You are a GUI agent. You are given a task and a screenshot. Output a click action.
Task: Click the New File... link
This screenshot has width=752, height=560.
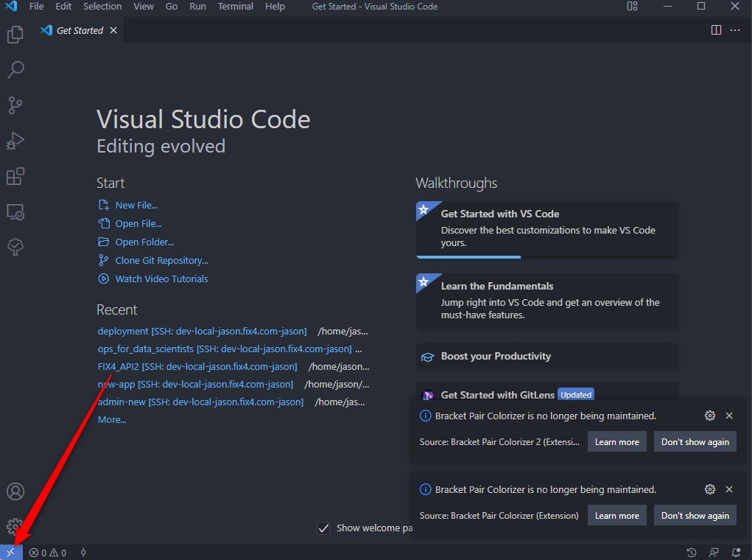[137, 206]
